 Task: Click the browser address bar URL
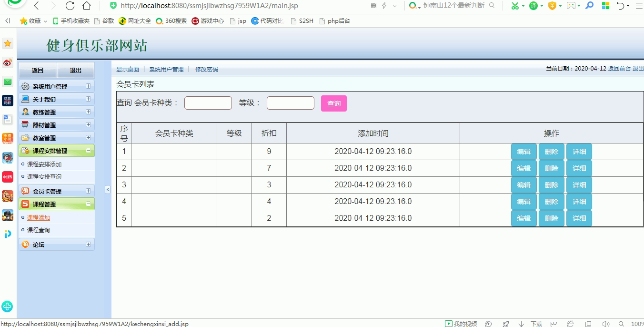pyautogui.click(x=209, y=6)
